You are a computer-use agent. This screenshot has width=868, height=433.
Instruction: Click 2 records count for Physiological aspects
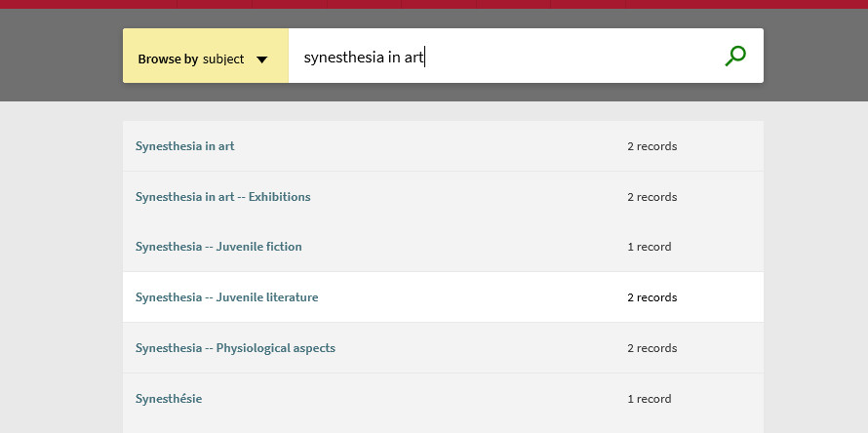click(652, 348)
